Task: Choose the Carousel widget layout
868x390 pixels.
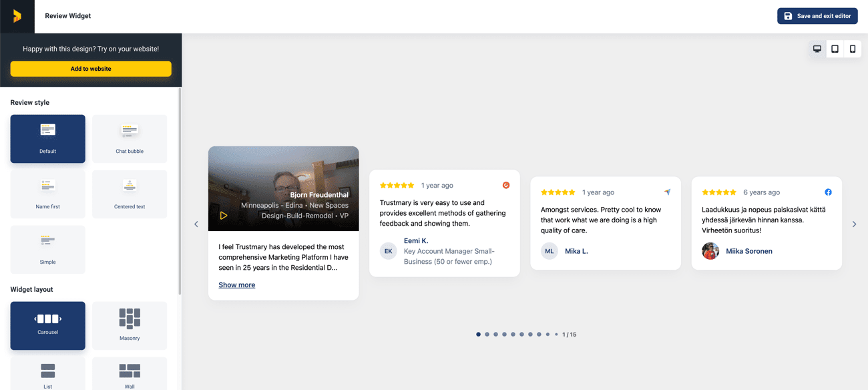Action: pos(47,326)
